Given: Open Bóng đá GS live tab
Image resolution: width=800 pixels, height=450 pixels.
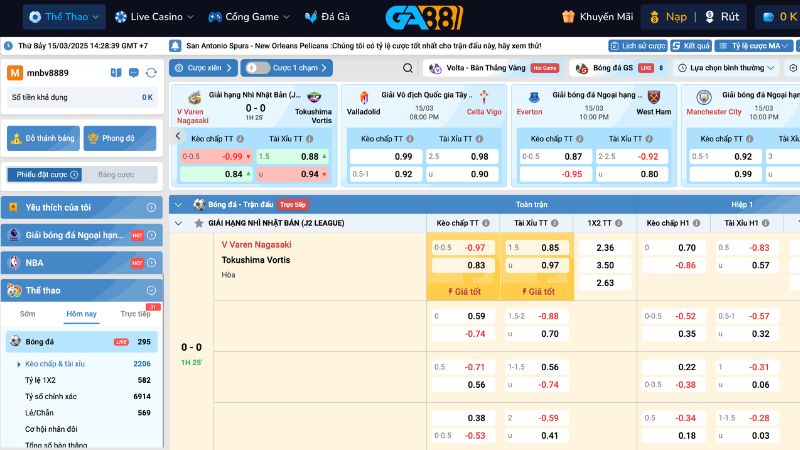Looking at the screenshot, I should (619, 68).
